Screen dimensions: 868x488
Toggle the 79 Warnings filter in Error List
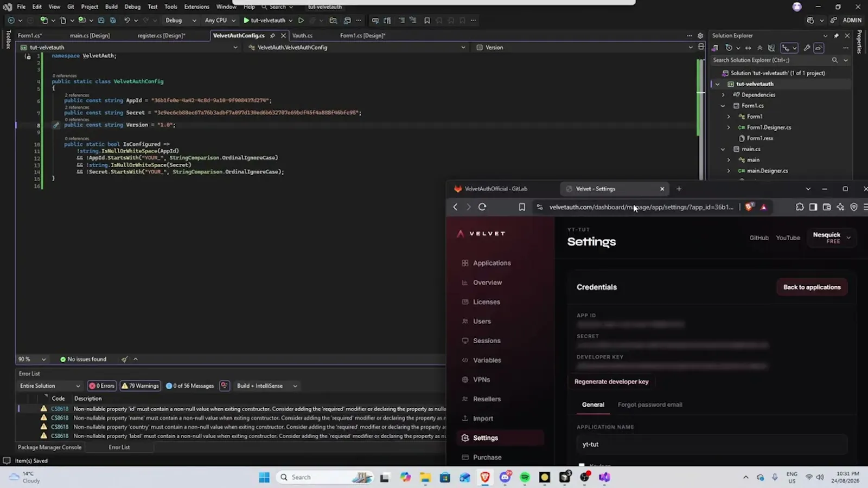point(140,386)
